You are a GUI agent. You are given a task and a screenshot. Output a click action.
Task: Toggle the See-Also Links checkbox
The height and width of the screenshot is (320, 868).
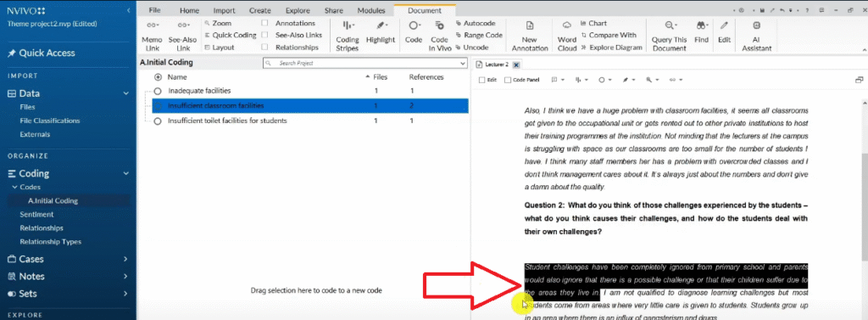(264, 35)
